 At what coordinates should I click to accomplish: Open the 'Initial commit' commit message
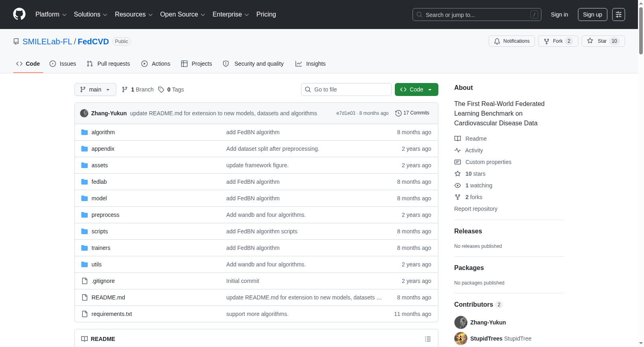(x=243, y=281)
